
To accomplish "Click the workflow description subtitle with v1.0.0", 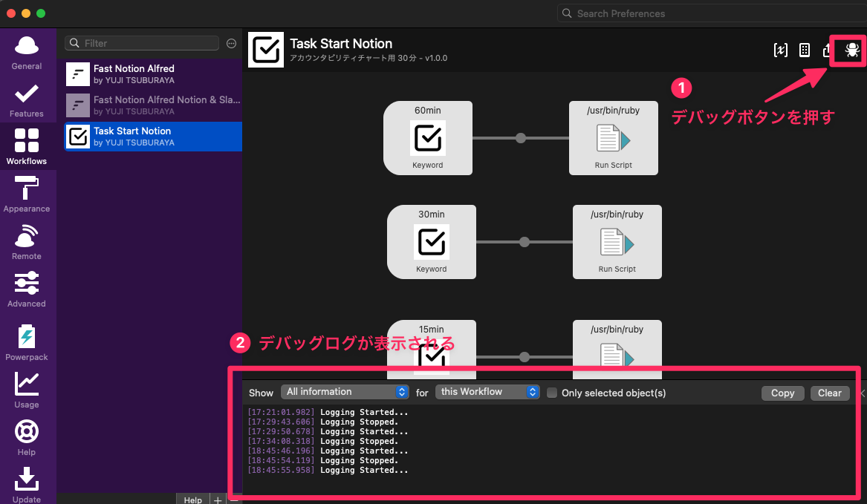I will [368, 58].
